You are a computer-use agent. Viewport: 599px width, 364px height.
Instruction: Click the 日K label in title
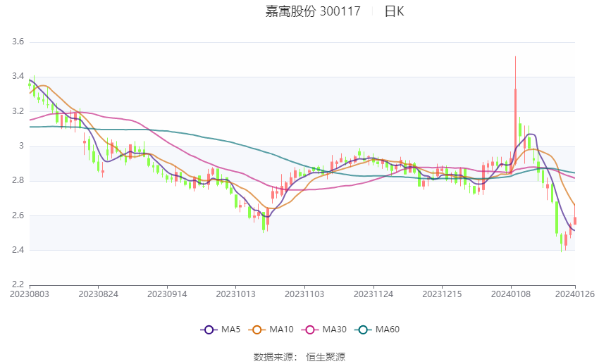[394, 11]
